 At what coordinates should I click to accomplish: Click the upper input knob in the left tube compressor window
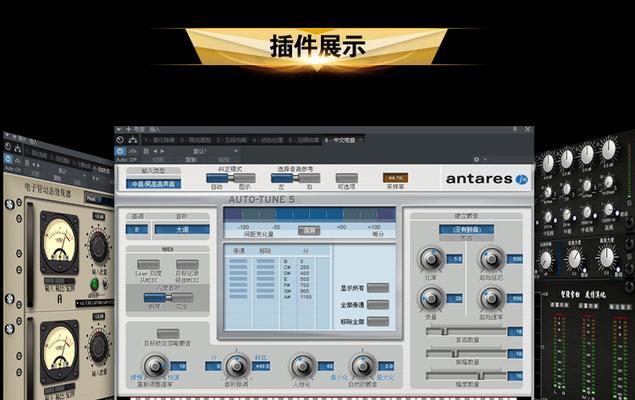(99, 246)
